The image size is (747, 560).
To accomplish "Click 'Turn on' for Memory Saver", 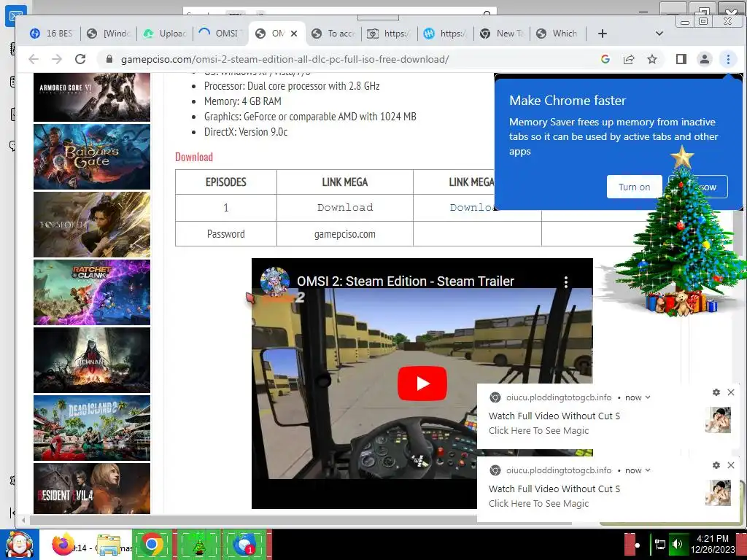I will 634,187.
